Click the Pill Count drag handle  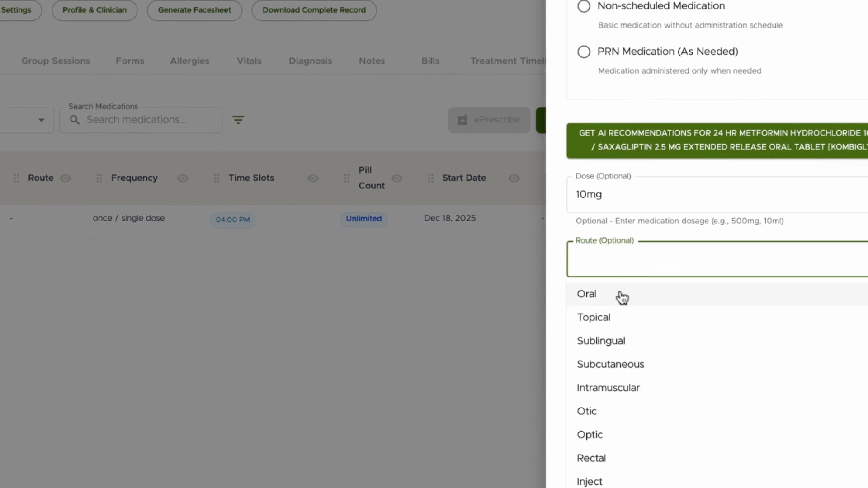(347, 178)
